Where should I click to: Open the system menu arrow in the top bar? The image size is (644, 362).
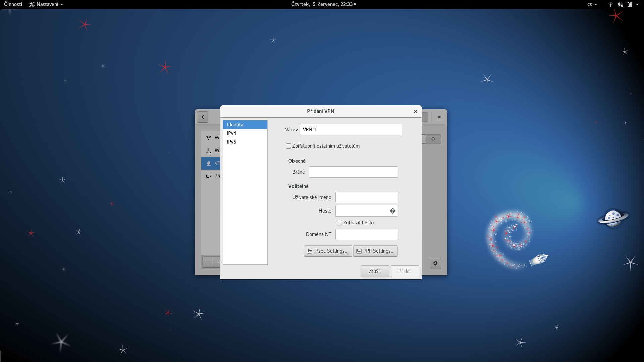coord(637,4)
